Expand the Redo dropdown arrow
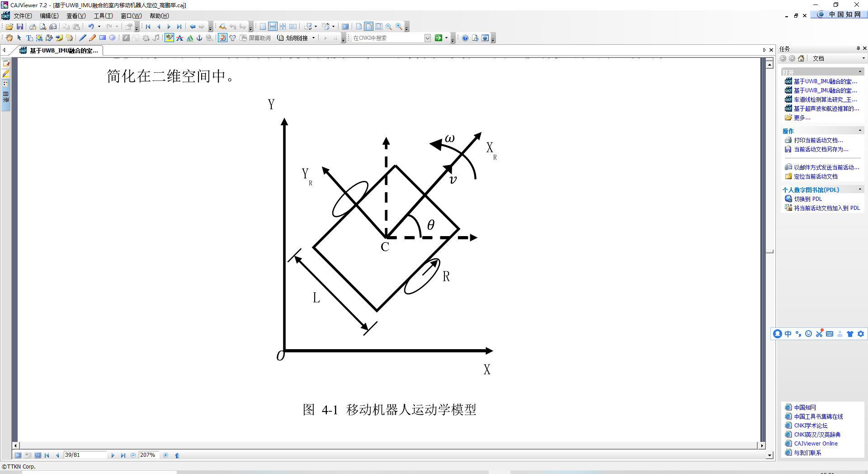The image size is (868, 474). click(117, 26)
